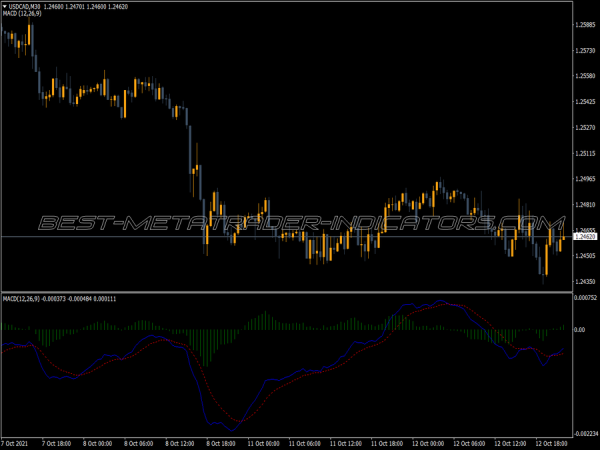Select the USDCAD,M30 chart title text
Viewport: 600px width, 450px height.
point(24,7)
